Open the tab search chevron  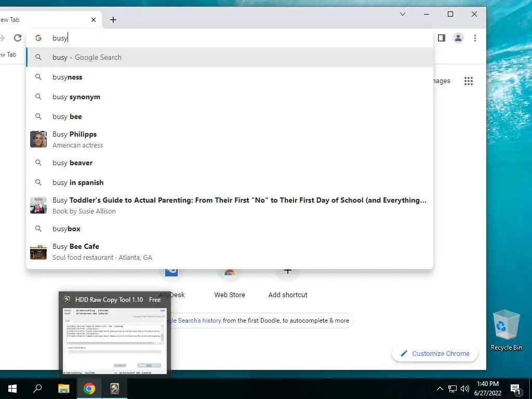coord(403,14)
